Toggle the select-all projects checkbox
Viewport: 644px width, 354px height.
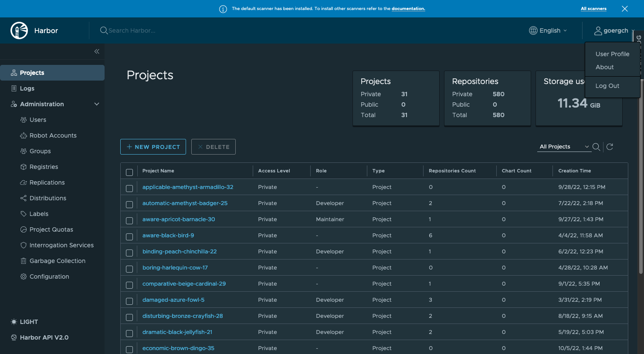pyautogui.click(x=129, y=172)
